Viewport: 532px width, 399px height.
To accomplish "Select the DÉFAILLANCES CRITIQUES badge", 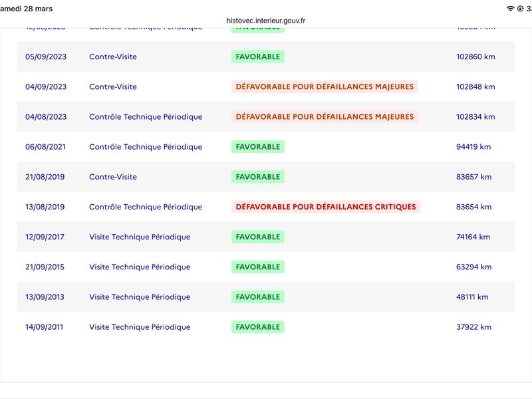I will pos(326,207).
